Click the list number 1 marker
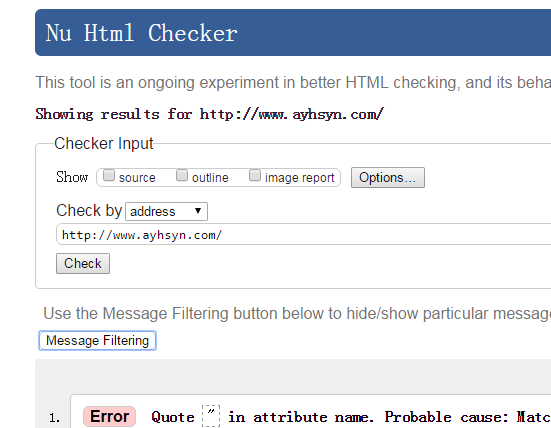The height and width of the screenshot is (428, 551). 54,418
